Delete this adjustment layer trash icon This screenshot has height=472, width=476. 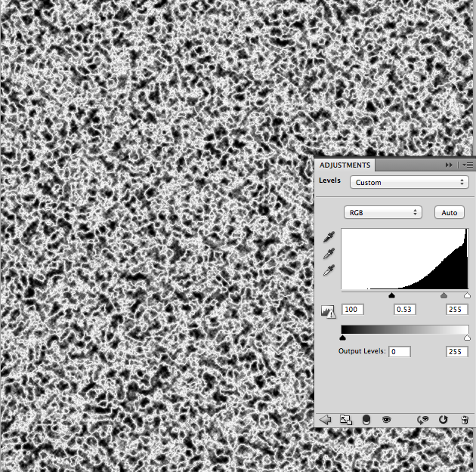tap(465, 420)
